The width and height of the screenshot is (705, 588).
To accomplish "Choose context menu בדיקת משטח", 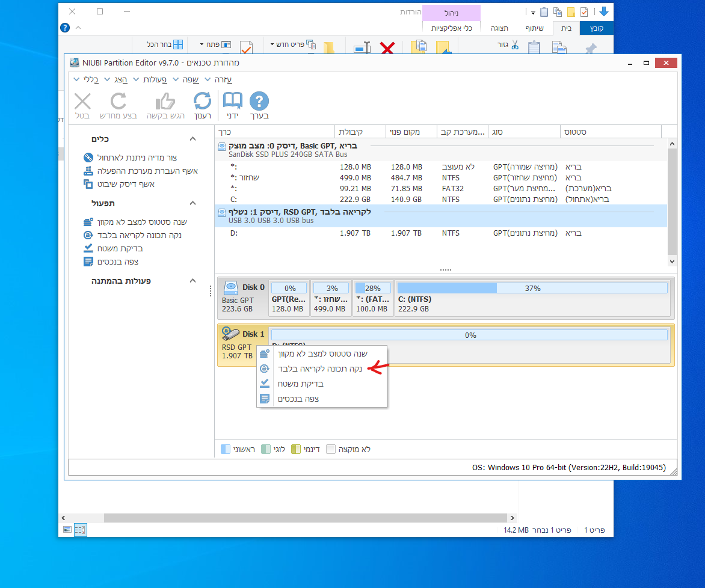I will pos(322,384).
